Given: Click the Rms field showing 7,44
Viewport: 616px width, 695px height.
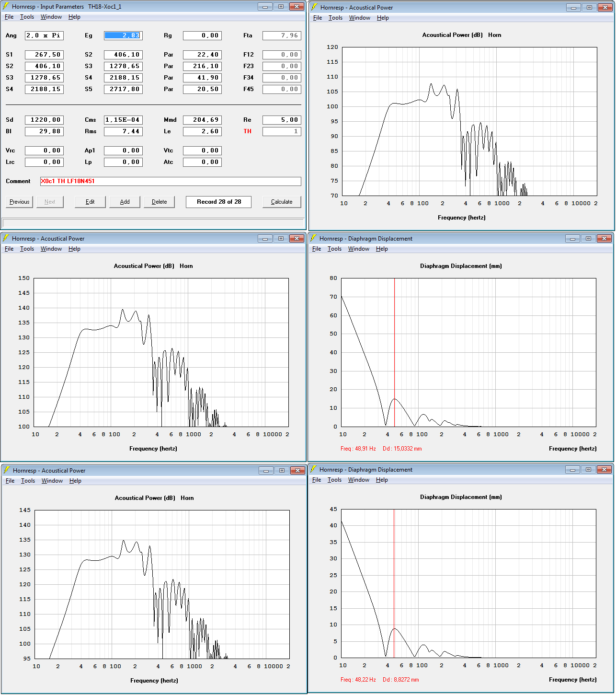Looking at the screenshot, I should (x=123, y=131).
